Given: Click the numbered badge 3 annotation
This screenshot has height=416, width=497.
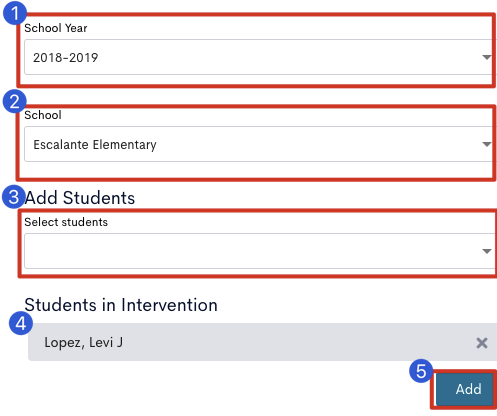Looking at the screenshot, I should tap(14, 197).
